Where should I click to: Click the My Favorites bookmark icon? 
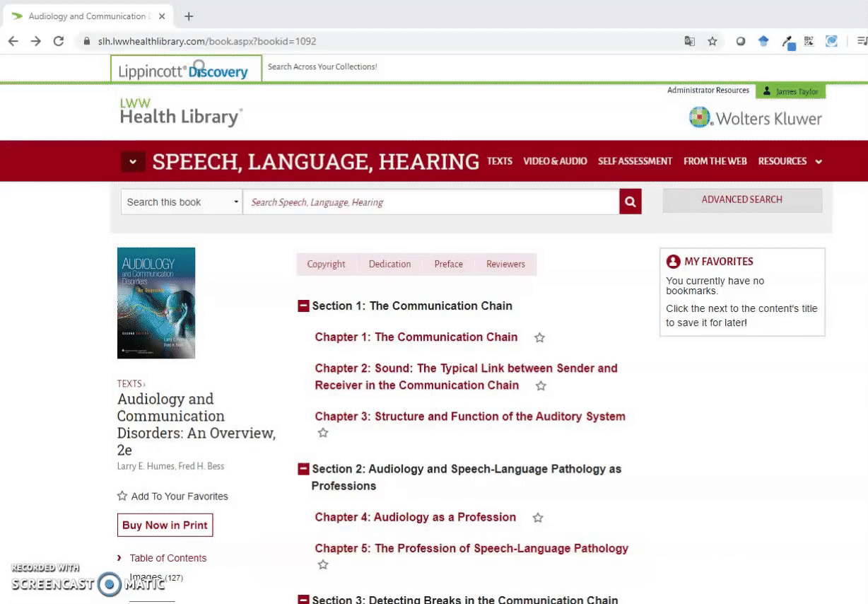point(673,262)
